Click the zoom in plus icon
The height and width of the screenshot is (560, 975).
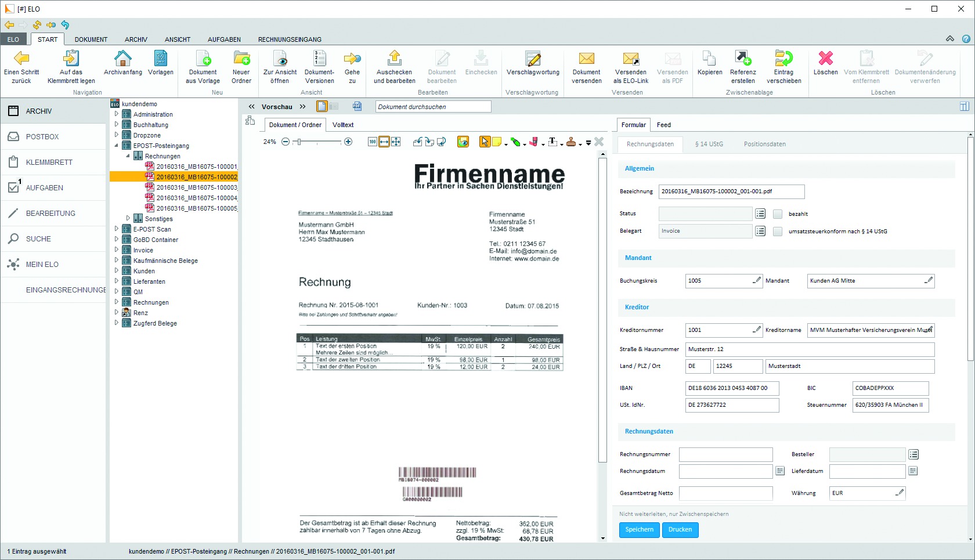[x=348, y=142]
